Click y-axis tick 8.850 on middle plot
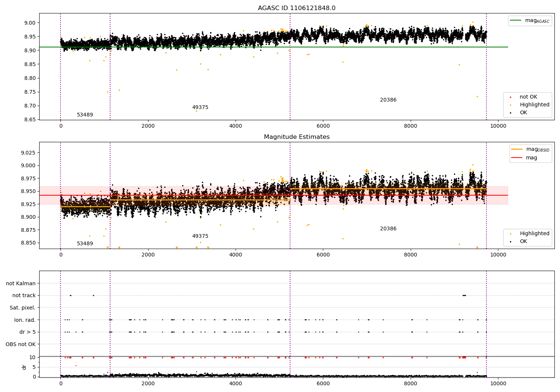Screen dimensions: 560x392 coord(28,243)
